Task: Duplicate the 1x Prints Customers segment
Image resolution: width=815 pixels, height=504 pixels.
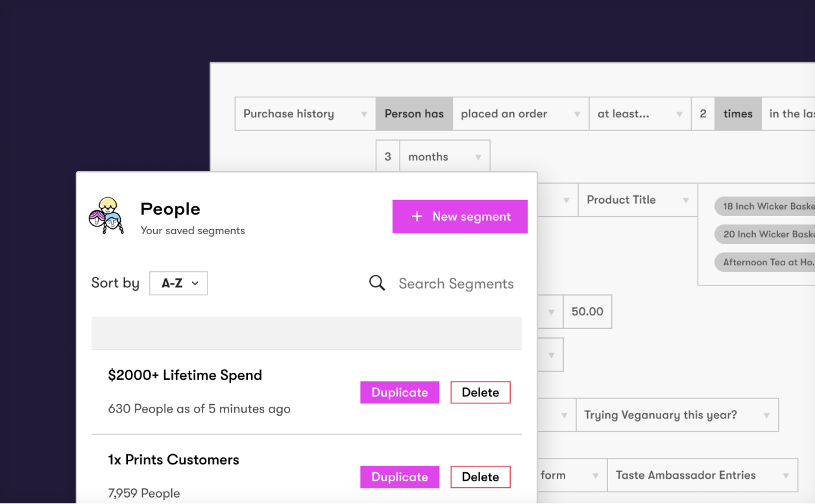Action: point(400,477)
